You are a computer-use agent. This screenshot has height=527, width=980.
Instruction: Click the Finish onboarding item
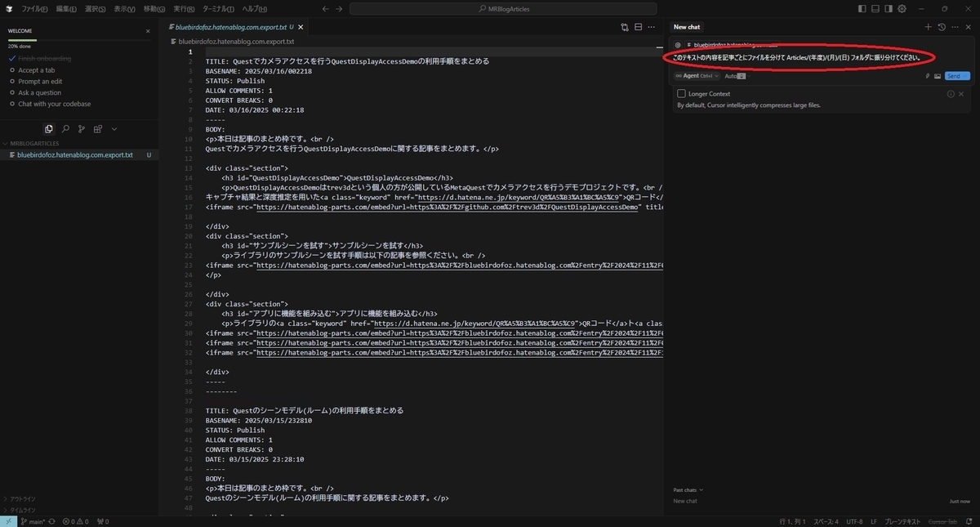44,59
